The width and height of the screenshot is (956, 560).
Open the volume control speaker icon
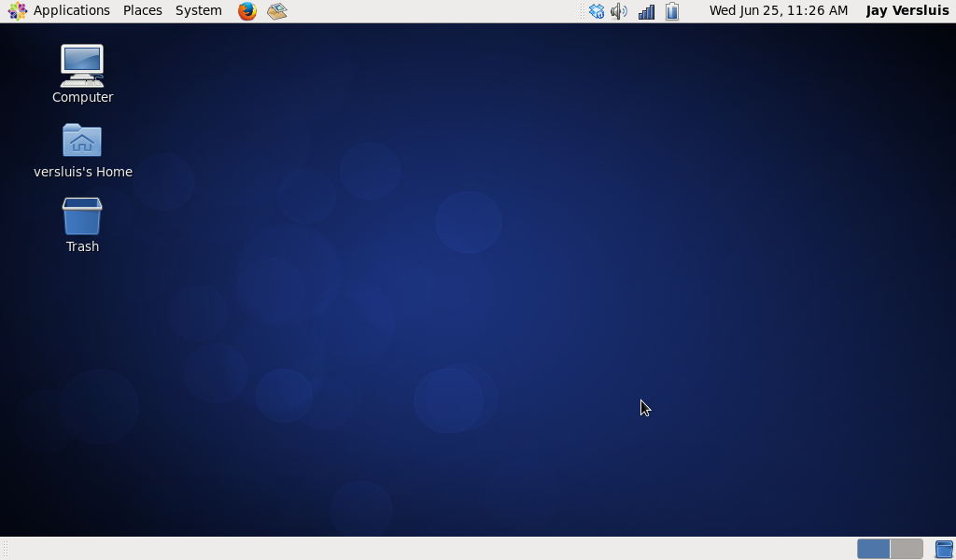coord(619,11)
